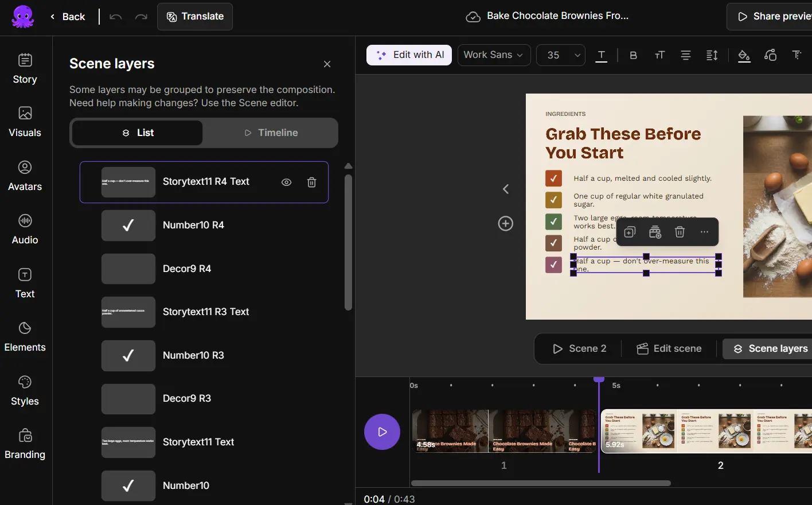Click the trash icon in floating toolbar

point(680,232)
